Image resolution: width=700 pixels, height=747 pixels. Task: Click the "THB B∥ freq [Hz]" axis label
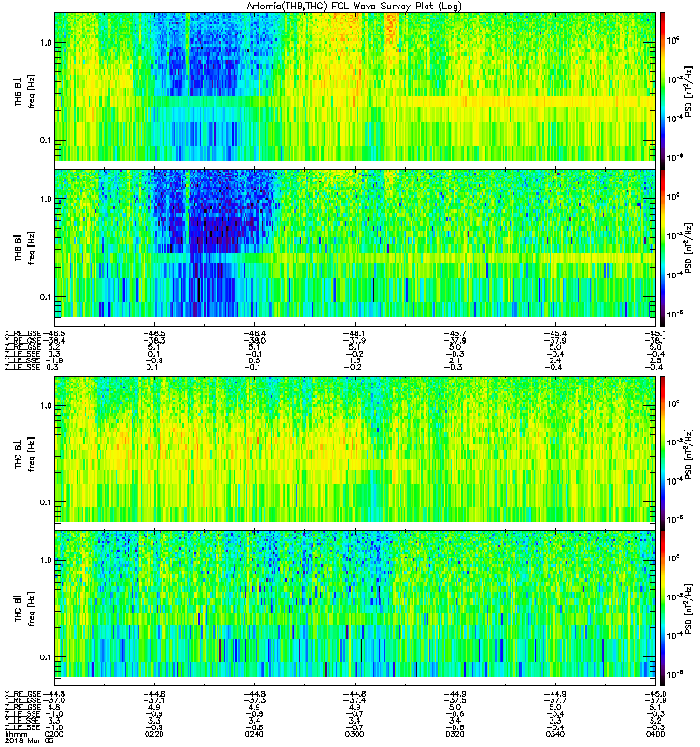pyautogui.click(x=25, y=247)
